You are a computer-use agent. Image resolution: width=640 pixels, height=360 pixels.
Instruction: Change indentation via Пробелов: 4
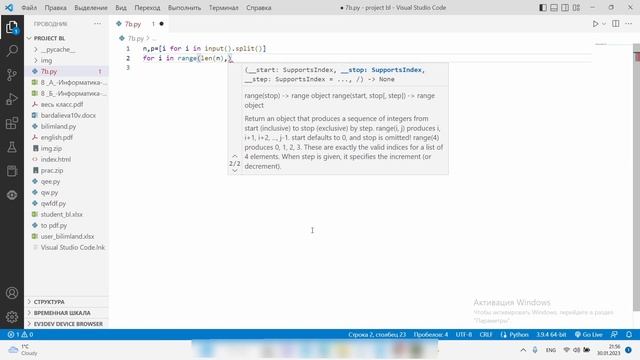point(431,335)
